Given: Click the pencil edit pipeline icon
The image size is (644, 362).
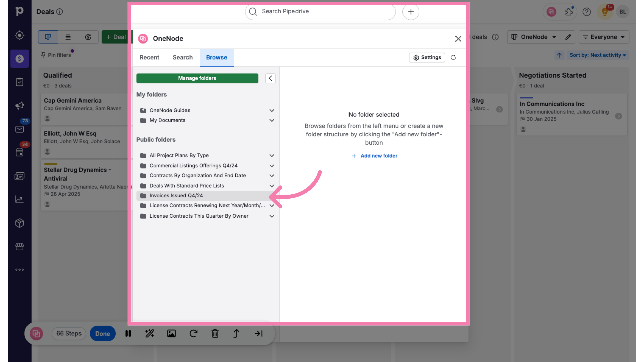Looking at the screenshot, I should 568,37.
